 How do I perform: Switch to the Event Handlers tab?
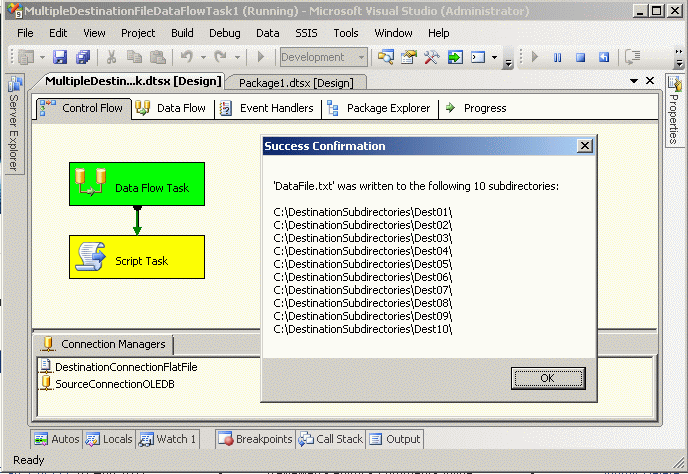coord(269,108)
